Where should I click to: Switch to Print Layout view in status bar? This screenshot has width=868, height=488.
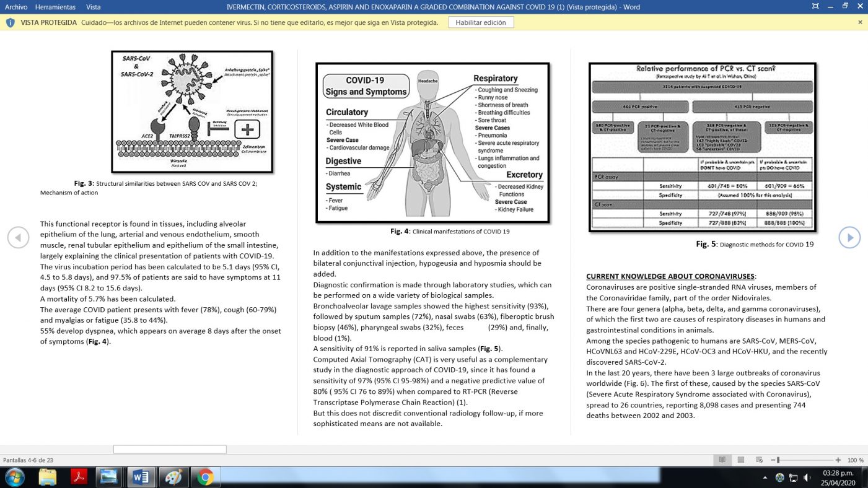coord(740,460)
